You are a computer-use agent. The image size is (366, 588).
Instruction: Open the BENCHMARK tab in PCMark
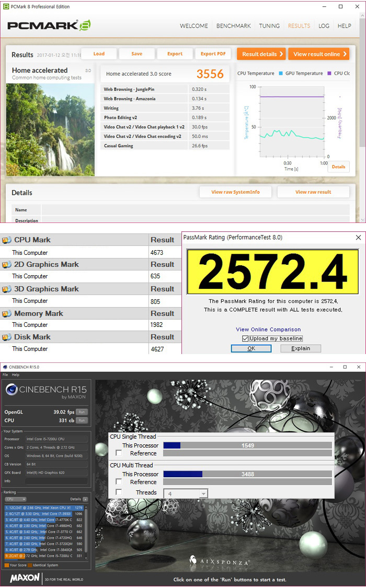click(233, 26)
